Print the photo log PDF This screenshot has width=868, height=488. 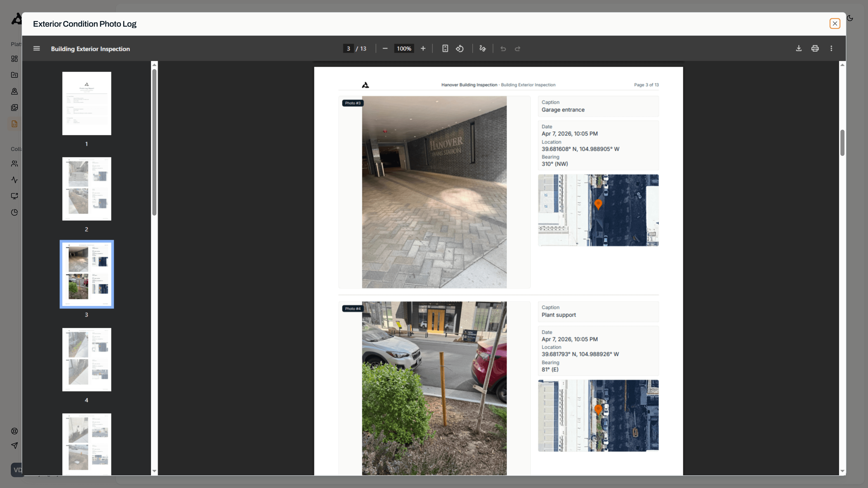point(815,49)
